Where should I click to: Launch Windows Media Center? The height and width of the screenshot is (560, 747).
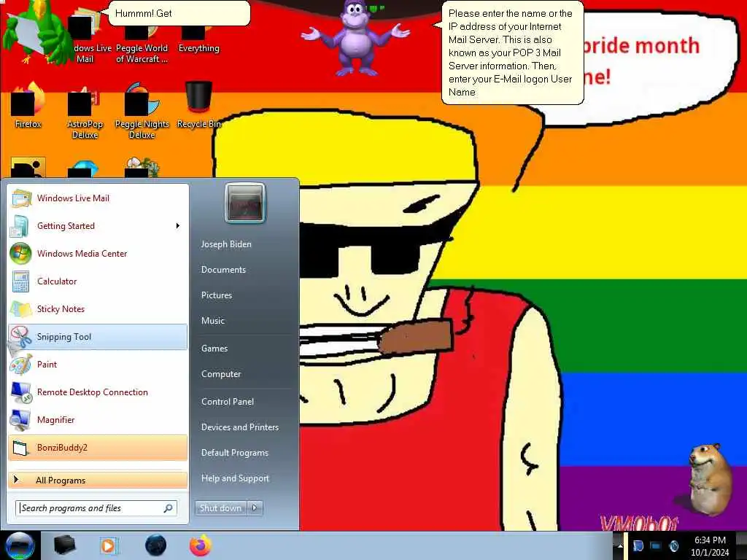98,253
